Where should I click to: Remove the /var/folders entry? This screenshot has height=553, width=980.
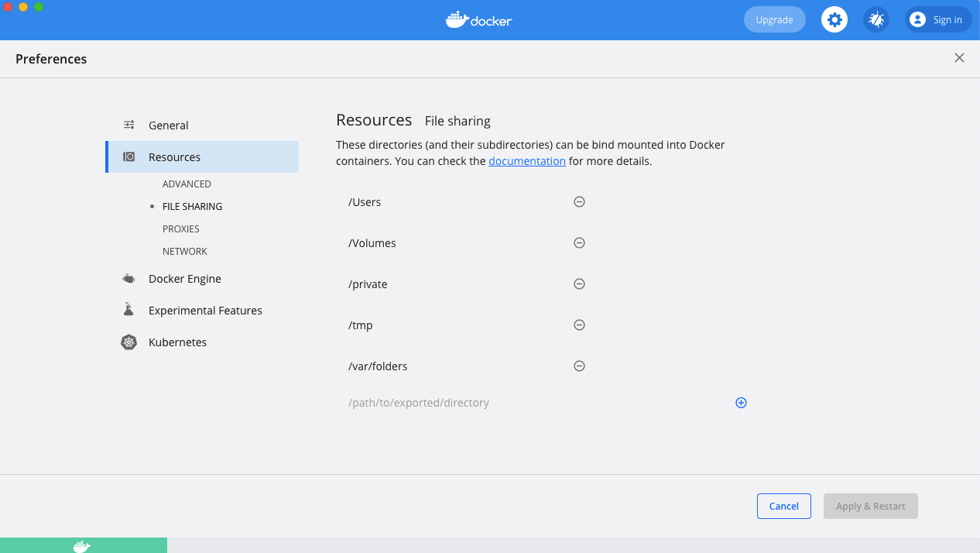(579, 366)
